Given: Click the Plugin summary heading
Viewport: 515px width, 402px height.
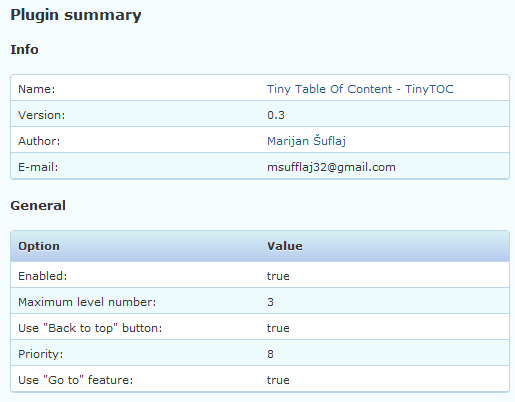Looking at the screenshot, I should point(76,15).
